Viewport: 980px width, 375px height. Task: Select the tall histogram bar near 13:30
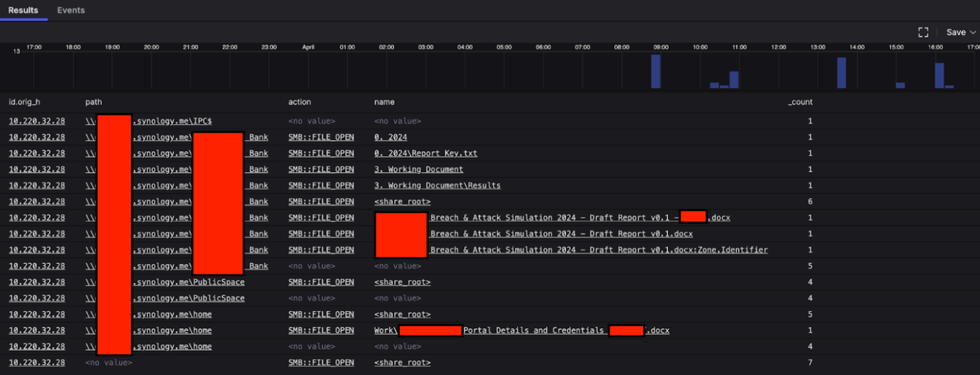(841, 72)
